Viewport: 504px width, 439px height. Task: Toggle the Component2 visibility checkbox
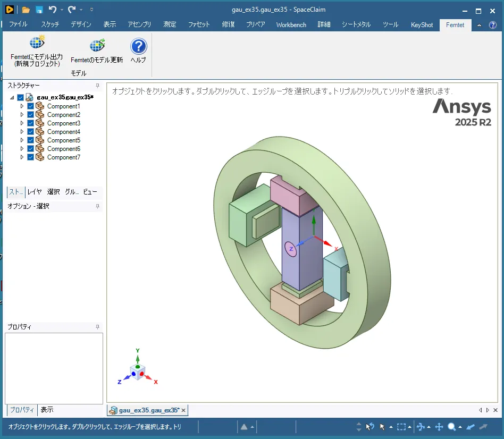click(30, 114)
